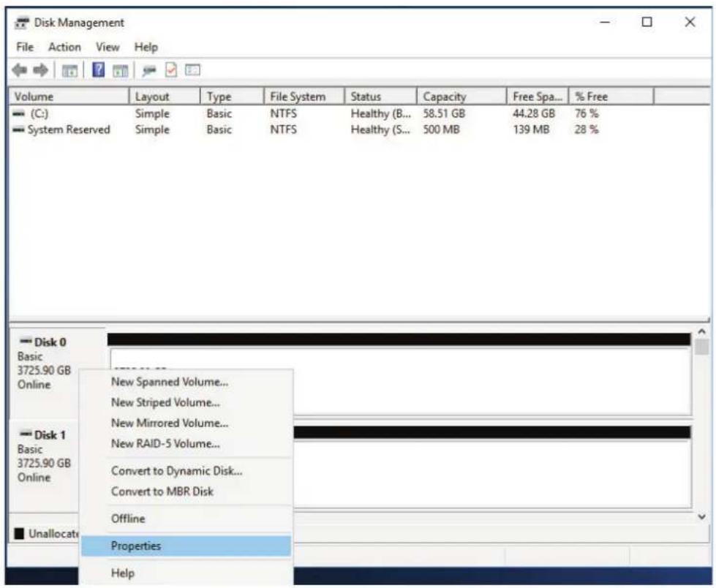Click the red checkmark Properties toolbar icon
716x588 pixels.
coord(171,70)
